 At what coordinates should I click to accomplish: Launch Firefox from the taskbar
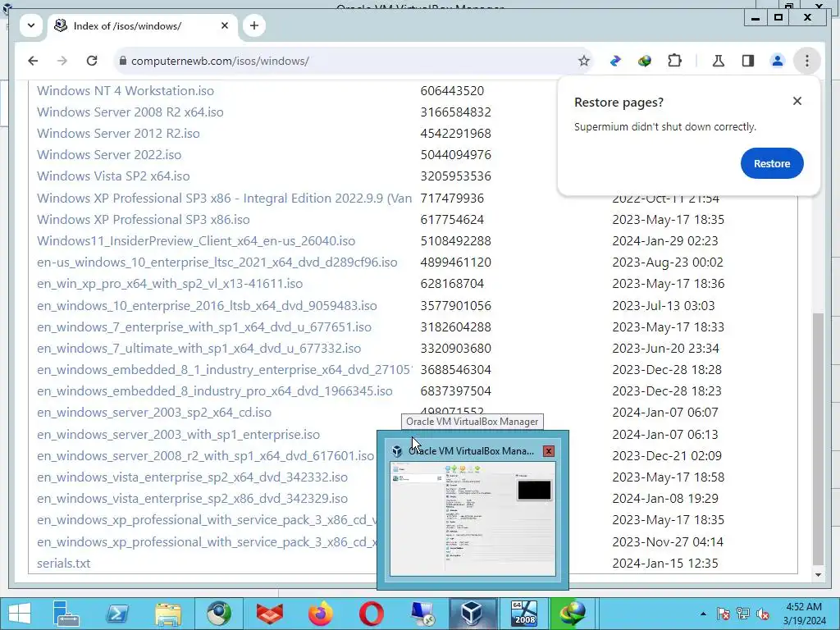click(321, 614)
